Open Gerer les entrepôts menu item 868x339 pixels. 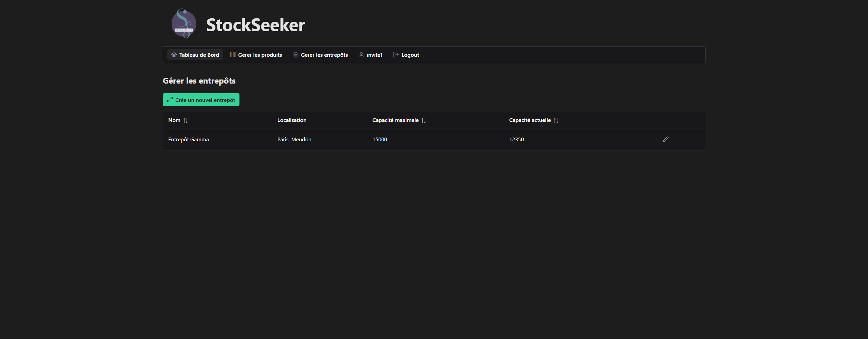click(320, 55)
